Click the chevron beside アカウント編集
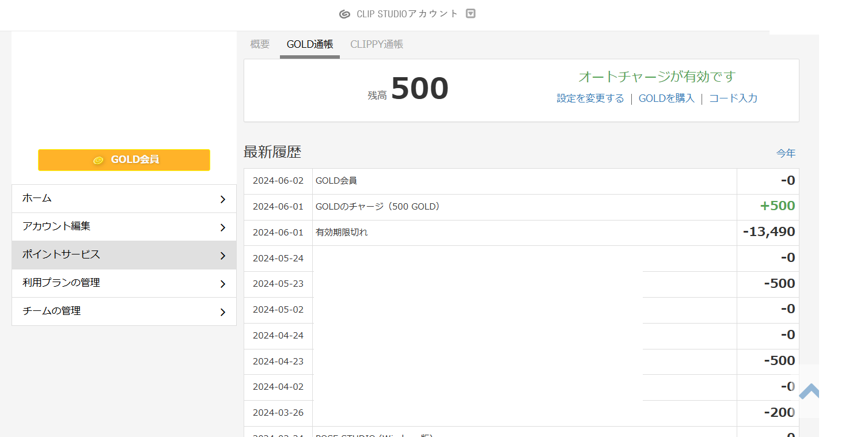Viewport: 868px width, 437px height. pyautogui.click(x=223, y=227)
